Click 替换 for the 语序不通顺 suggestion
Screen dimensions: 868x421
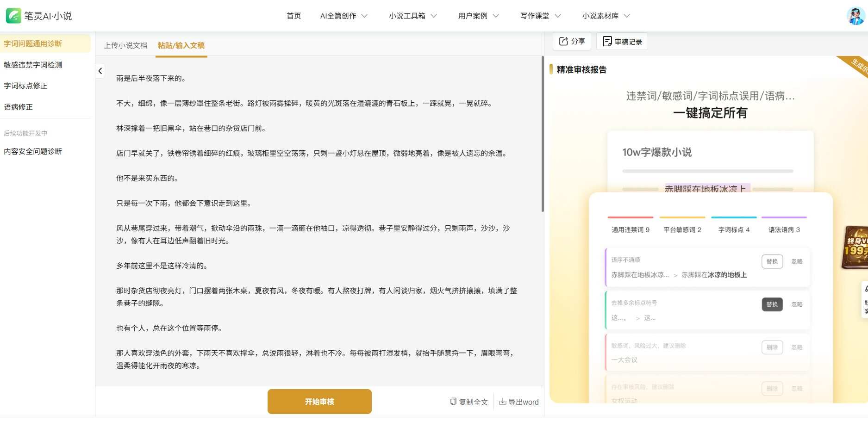(772, 261)
